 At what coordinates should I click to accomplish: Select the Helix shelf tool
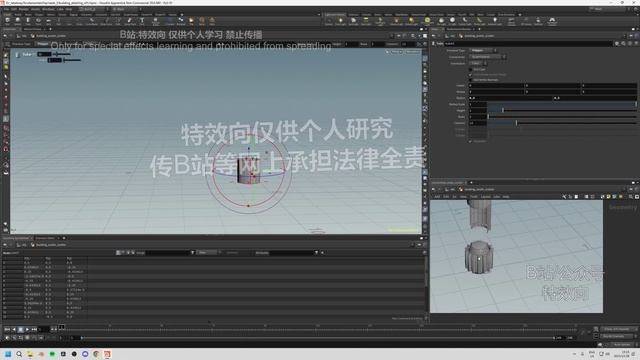click(x=212, y=21)
